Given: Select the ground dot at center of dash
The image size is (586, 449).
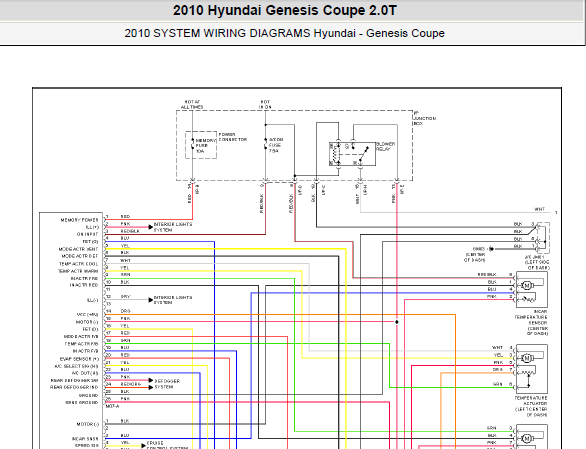Looking at the screenshot, I should (491, 249).
